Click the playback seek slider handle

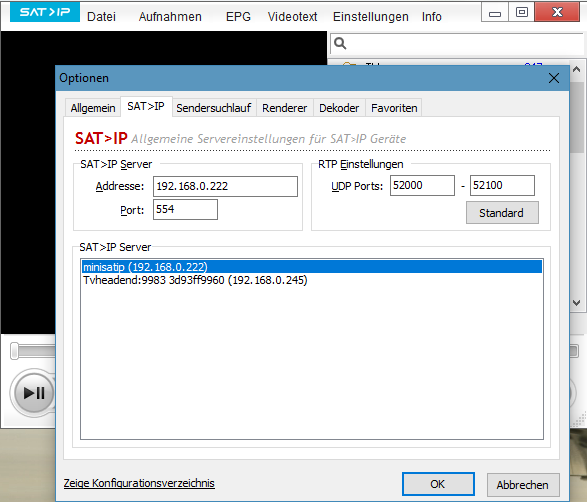coord(14,351)
